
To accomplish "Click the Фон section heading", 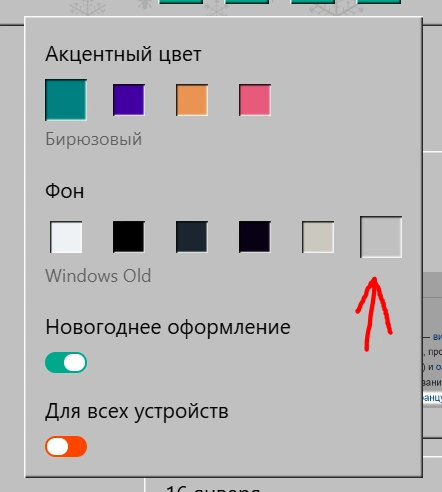I will click(65, 191).
